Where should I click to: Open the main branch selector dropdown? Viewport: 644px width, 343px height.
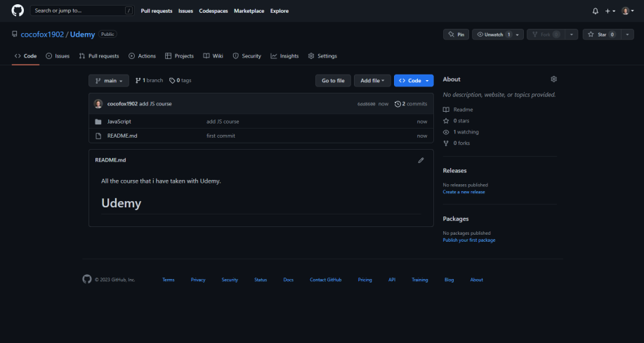(109, 81)
